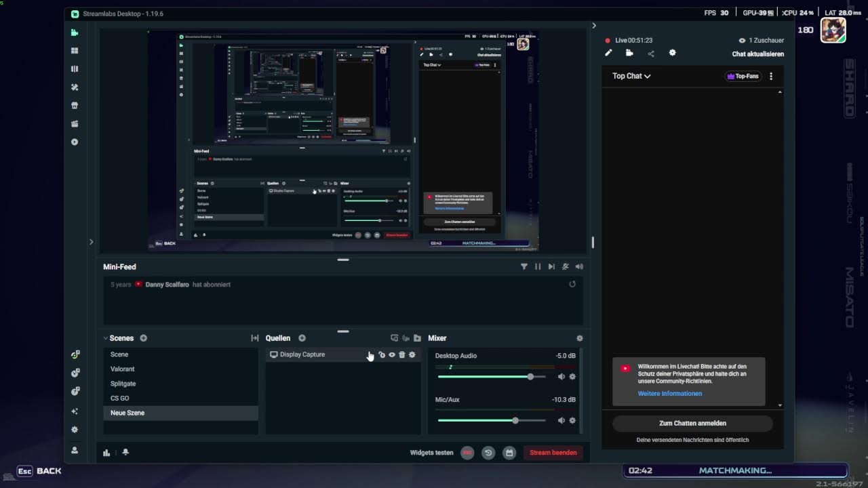
Task: Open the performance stats bar-chart icon
Action: click(x=106, y=453)
